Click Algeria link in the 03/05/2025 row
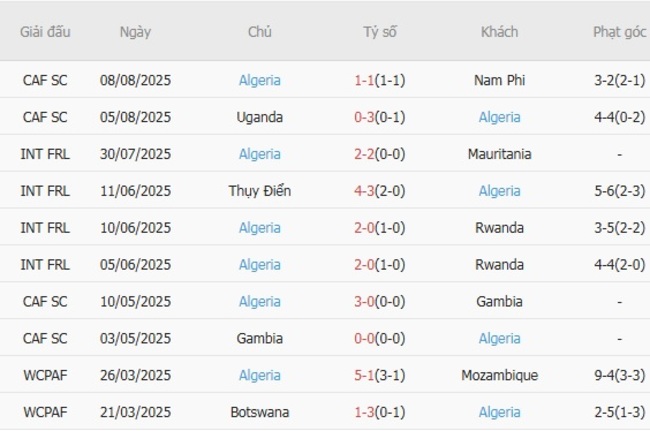 point(499,339)
